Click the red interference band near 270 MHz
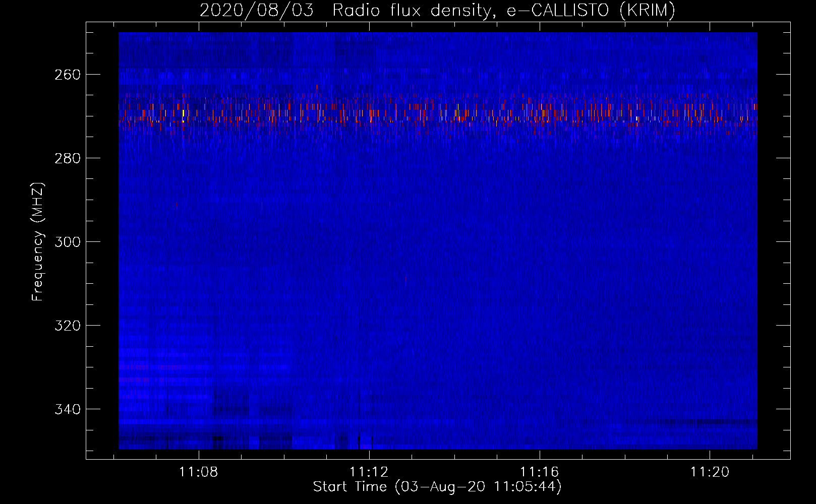 (x=438, y=113)
